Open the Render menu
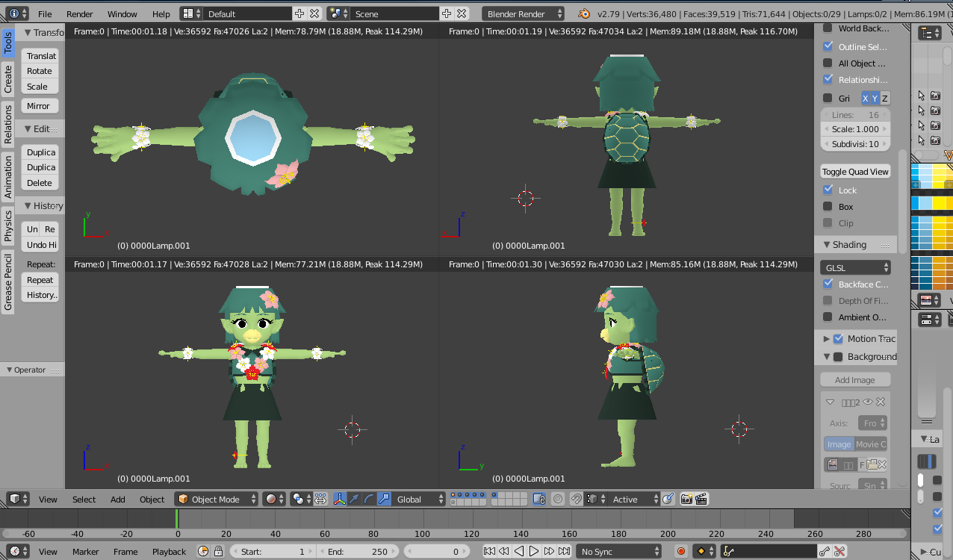Image resolution: width=953 pixels, height=560 pixels. tap(80, 13)
